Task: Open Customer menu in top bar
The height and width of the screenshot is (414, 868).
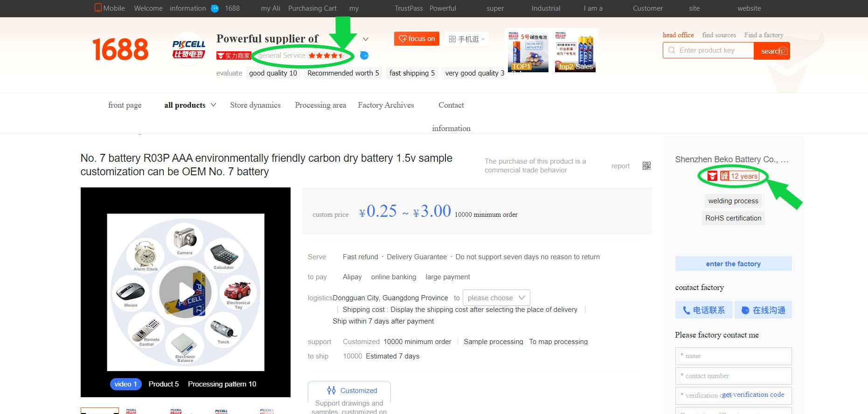Action: pyautogui.click(x=647, y=8)
